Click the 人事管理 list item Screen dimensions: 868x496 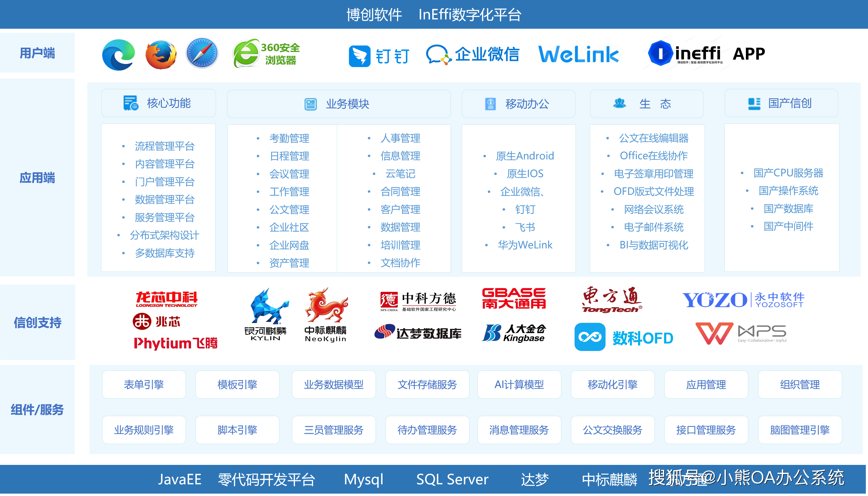click(400, 138)
